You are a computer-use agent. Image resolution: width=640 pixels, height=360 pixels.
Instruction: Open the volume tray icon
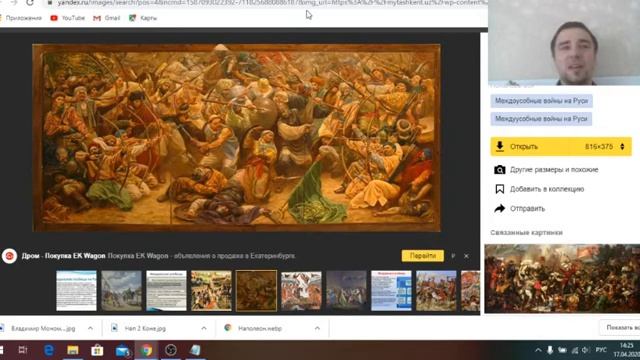click(585, 350)
